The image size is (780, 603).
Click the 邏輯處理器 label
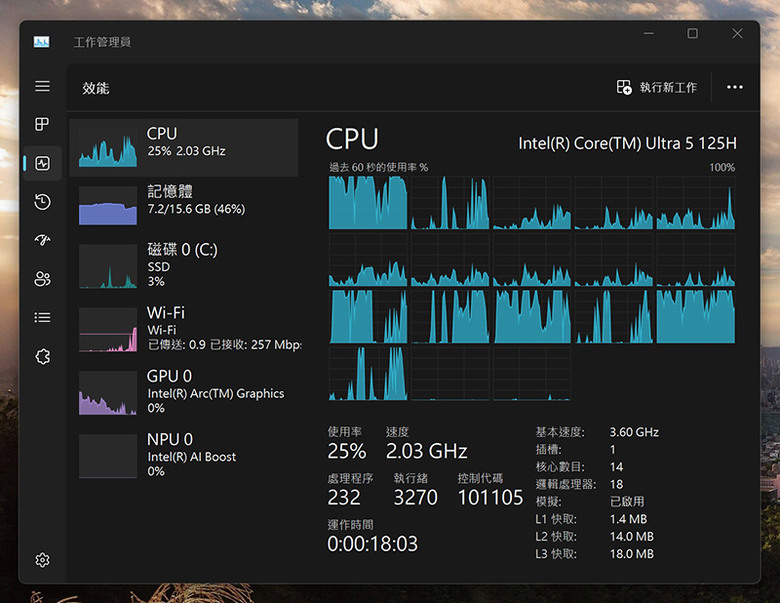(x=566, y=484)
